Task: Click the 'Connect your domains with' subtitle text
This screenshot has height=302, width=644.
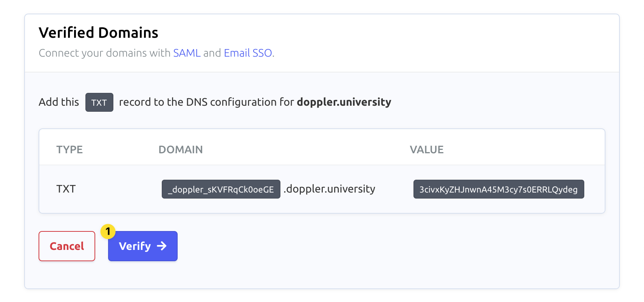Action: [105, 53]
